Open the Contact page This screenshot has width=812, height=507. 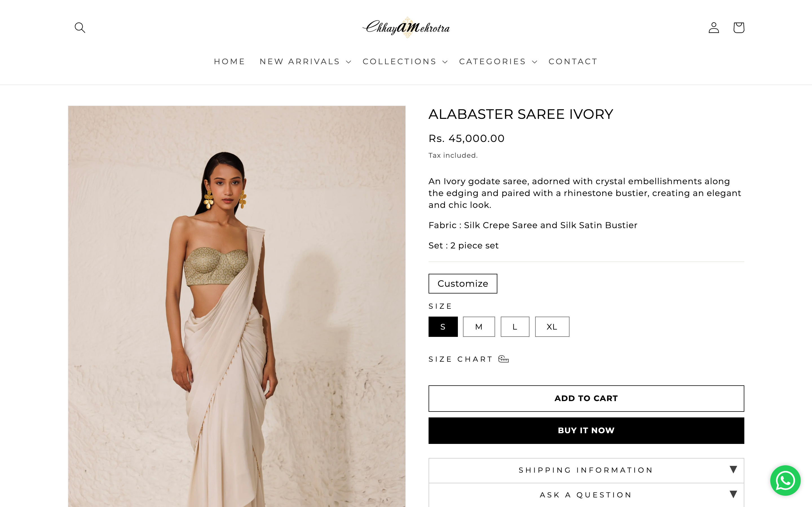(x=573, y=62)
